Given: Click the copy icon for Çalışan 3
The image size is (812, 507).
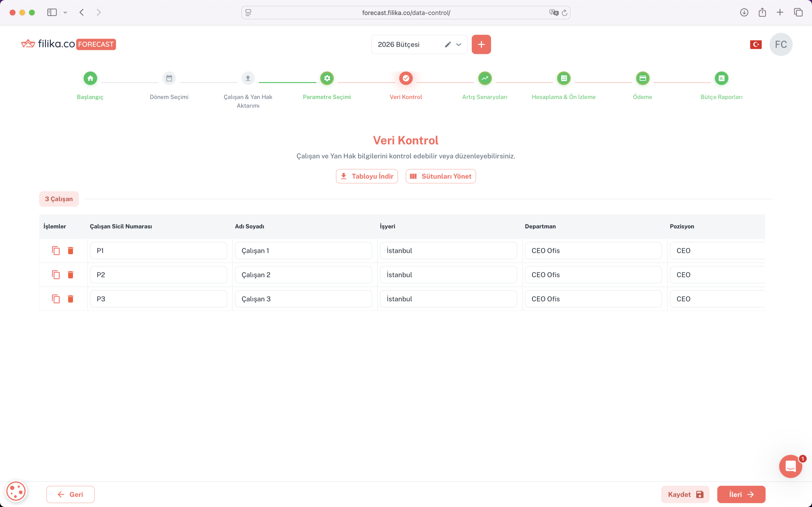Looking at the screenshot, I should tap(56, 299).
